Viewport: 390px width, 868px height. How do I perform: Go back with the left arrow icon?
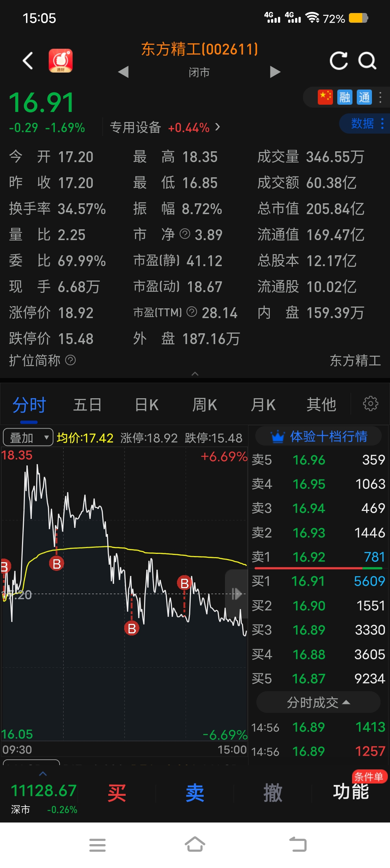coord(28,60)
